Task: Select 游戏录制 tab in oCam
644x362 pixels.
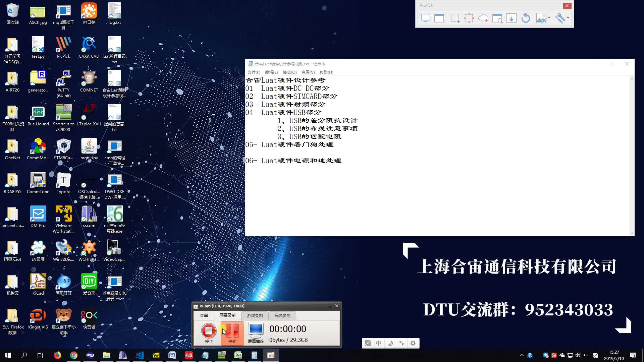Action: click(x=254, y=315)
